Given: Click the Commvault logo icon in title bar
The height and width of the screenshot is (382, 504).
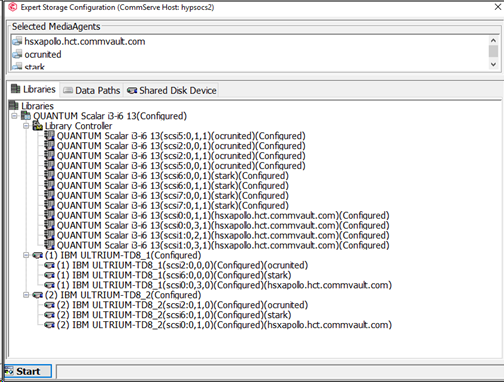Looking at the screenshot, I should 12,7.
